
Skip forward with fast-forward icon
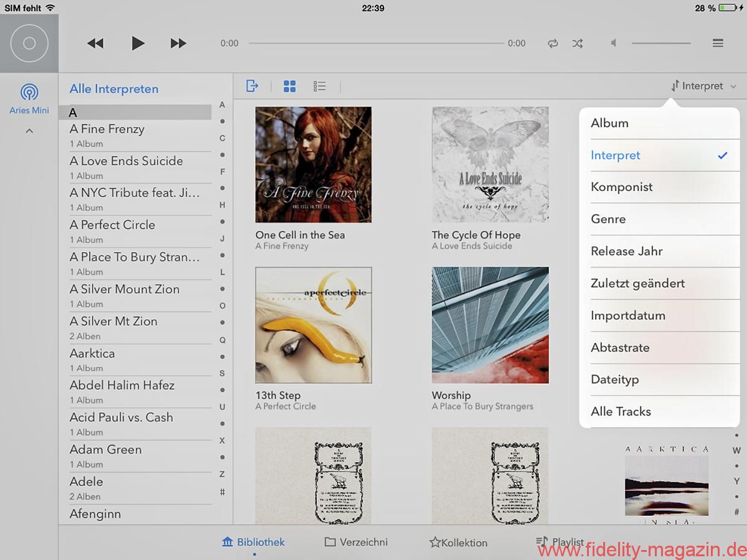pyautogui.click(x=178, y=43)
